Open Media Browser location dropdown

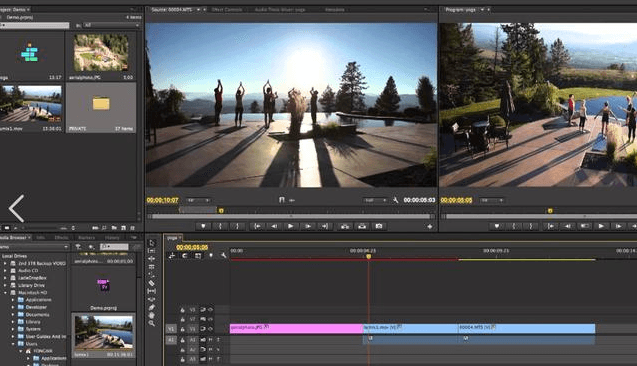pyautogui.click(x=34, y=247)
